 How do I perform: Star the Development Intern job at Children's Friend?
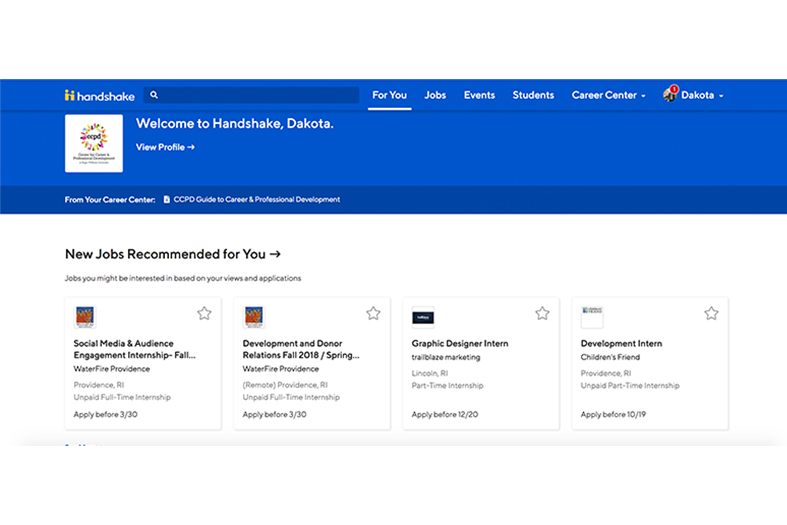click(x=711, y=313)
